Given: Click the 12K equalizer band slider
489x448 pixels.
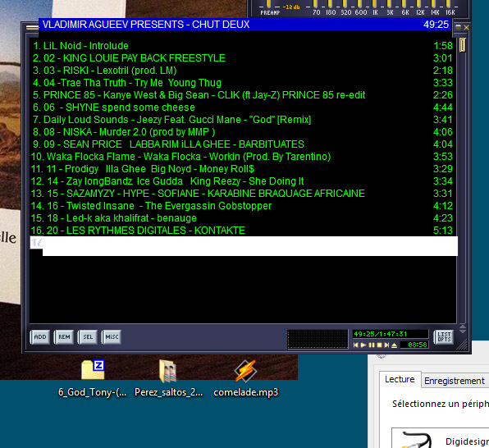Looking at the screenshot, I should click(x=418, y=4).
